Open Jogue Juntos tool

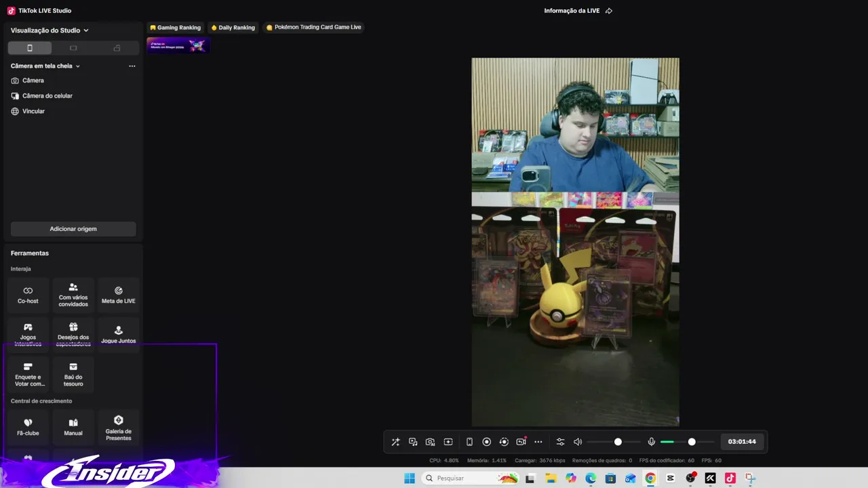click(119, 335)
